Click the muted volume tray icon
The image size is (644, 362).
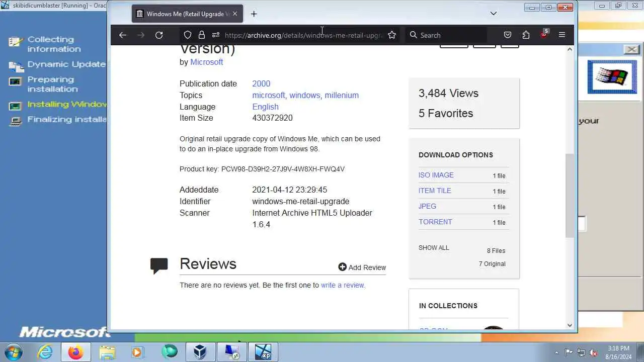pyautogui.click(x=594, y=352)
